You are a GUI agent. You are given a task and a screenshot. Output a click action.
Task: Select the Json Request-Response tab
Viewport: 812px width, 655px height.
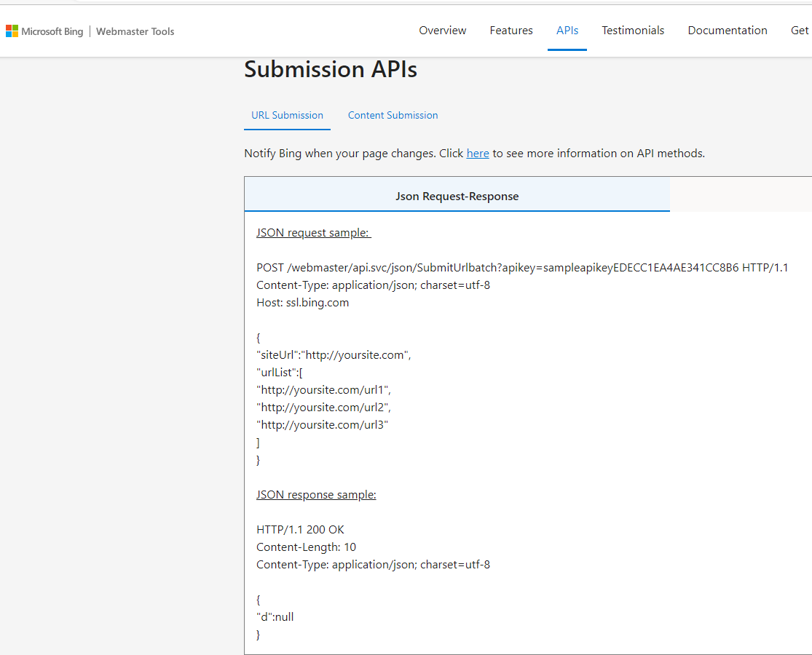pos(457,196)
